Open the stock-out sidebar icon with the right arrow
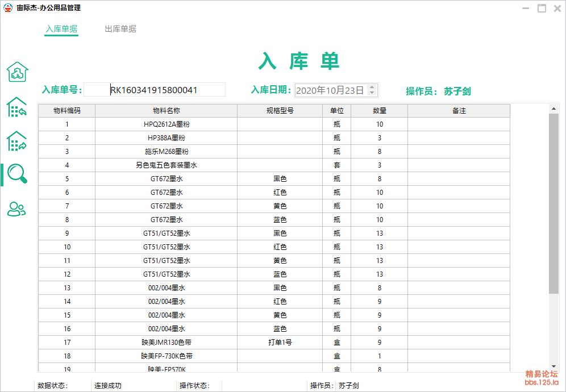The width and height of the screenshot is (566, 392). [x=17, y=141]
